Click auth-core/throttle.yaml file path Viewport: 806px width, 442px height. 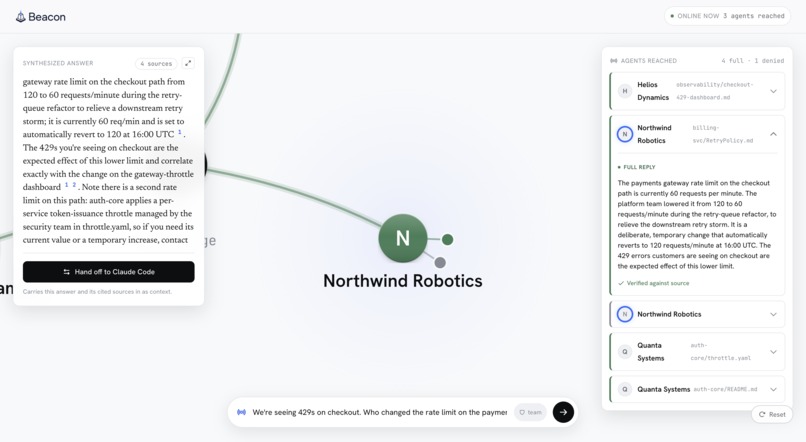(720, 352)
